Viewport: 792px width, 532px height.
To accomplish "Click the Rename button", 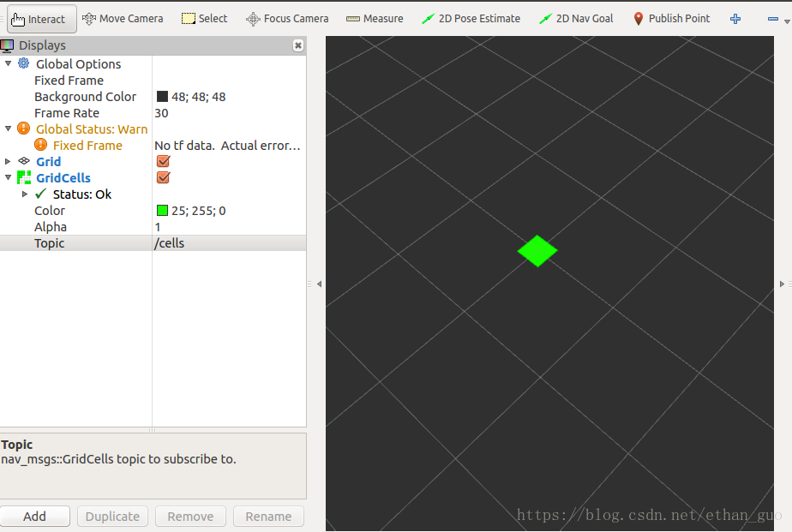I will [268, 517].
